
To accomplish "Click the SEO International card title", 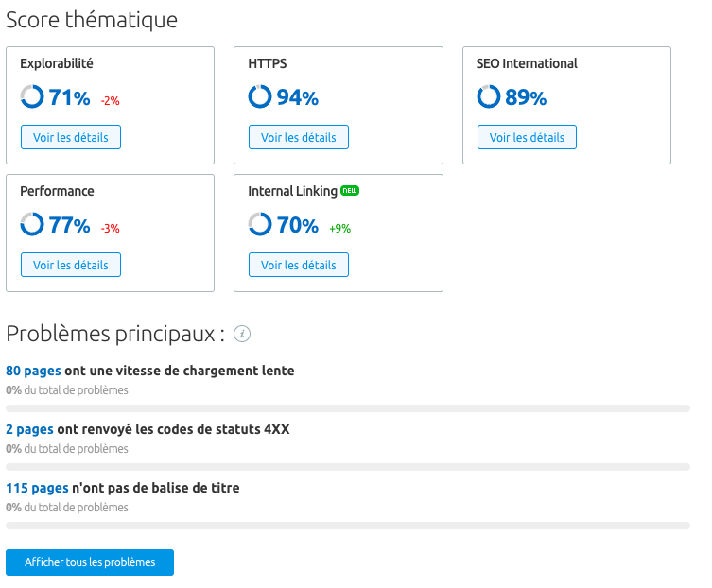I will (527, 63).
